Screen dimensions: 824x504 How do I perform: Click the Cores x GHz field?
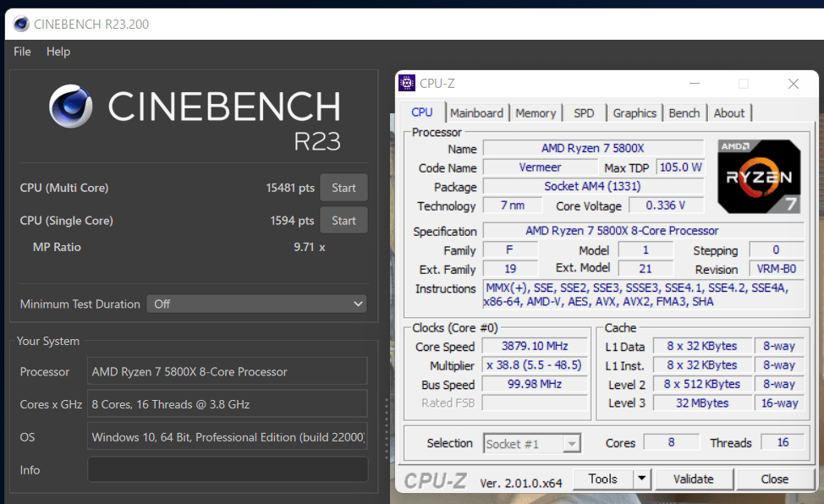[227, 404]
